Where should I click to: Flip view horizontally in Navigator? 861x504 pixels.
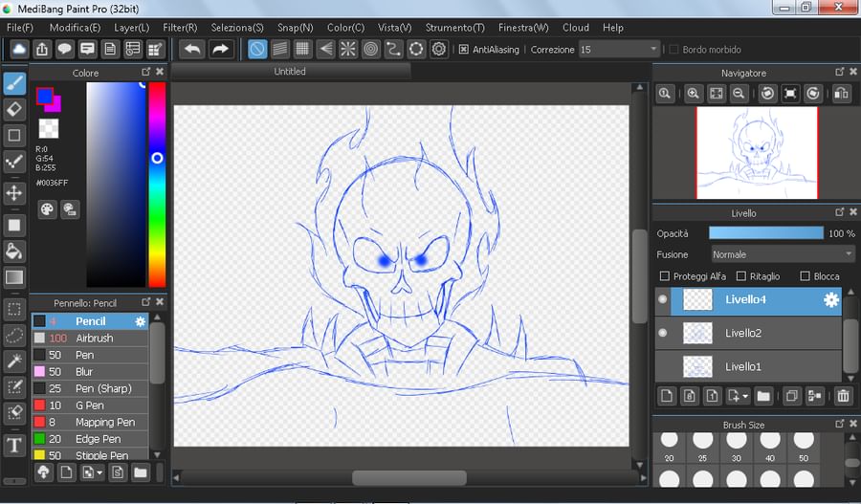(x=841, y=94)
